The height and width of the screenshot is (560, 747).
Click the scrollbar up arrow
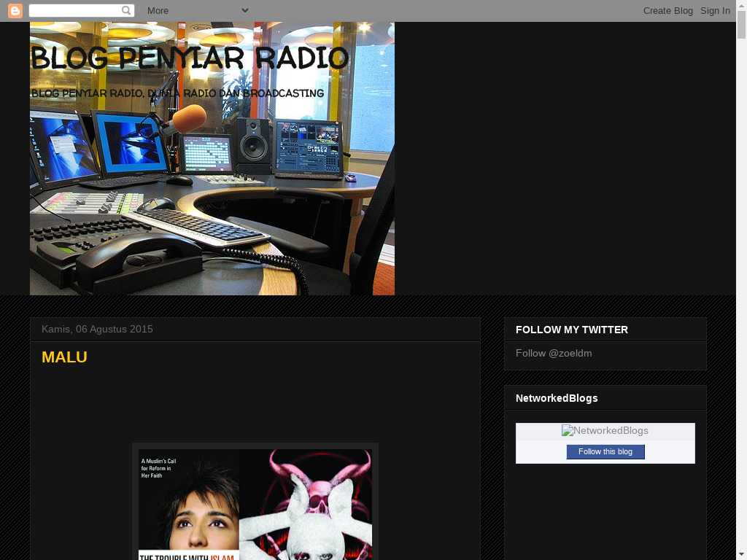[741, 5]
